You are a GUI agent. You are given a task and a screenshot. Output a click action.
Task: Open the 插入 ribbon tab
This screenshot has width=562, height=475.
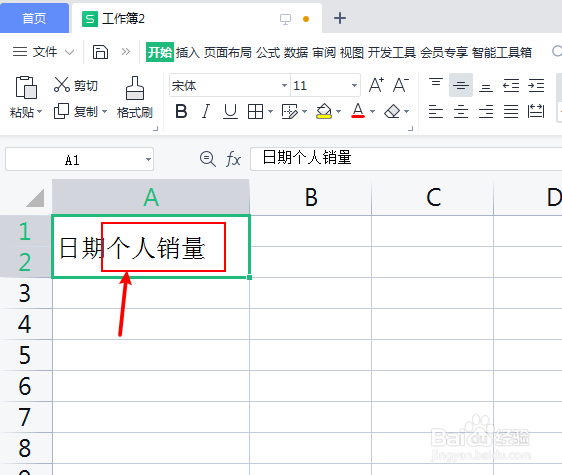coord(187,52)
